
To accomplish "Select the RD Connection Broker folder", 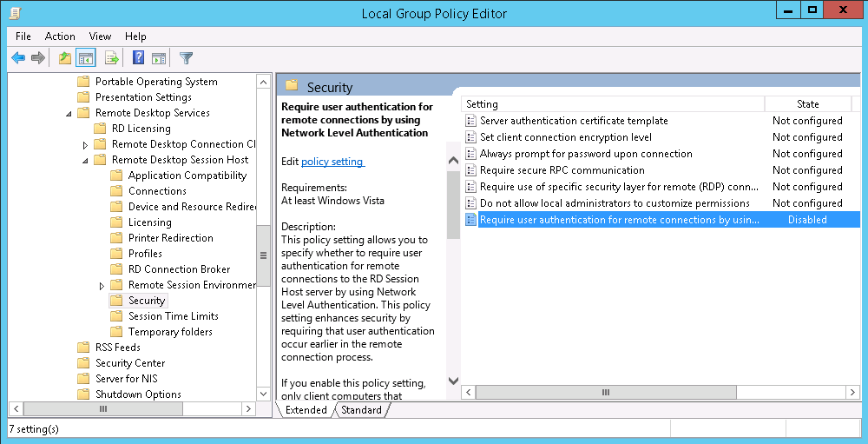I will pyautogui.click(x=180, y=269).
